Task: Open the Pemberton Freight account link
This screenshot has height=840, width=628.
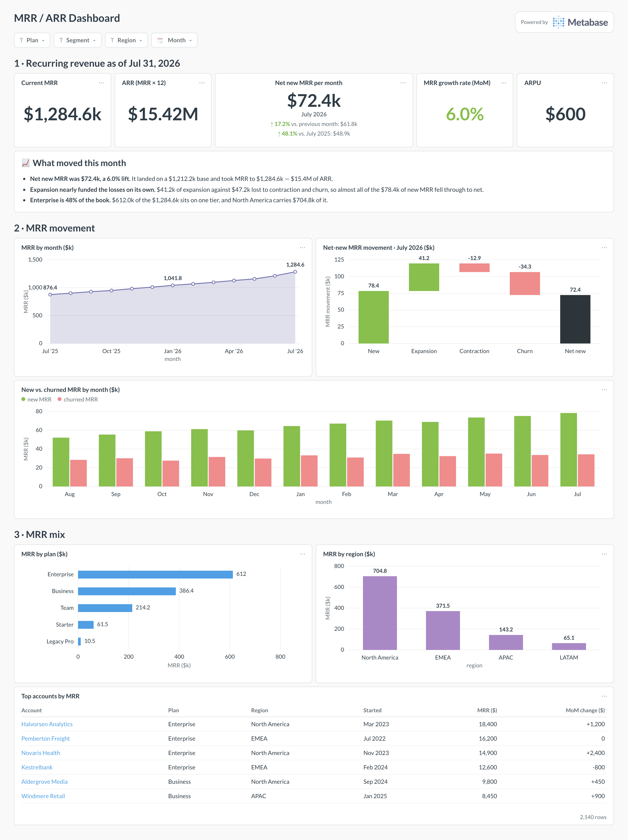Action: click(46, 739)
